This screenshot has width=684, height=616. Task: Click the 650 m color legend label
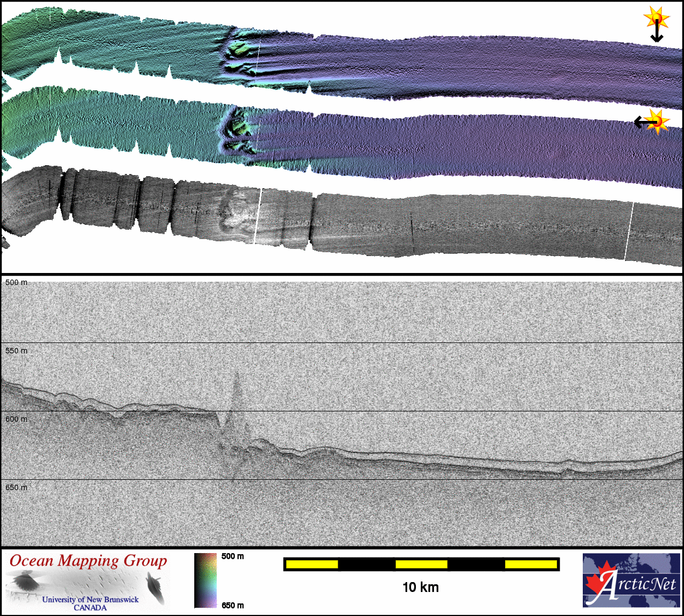click(x=233, y=605)
